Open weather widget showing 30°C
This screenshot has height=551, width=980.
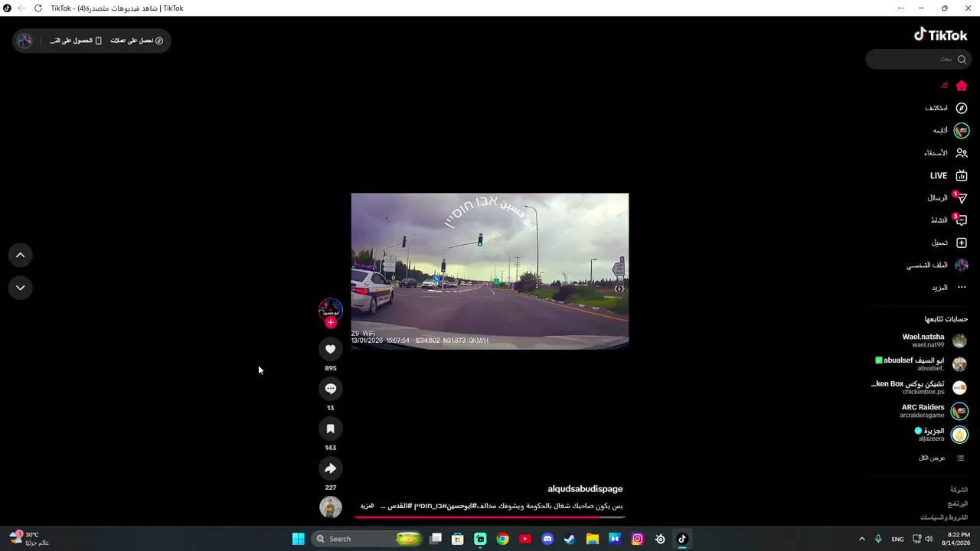(x=29, y=539)
